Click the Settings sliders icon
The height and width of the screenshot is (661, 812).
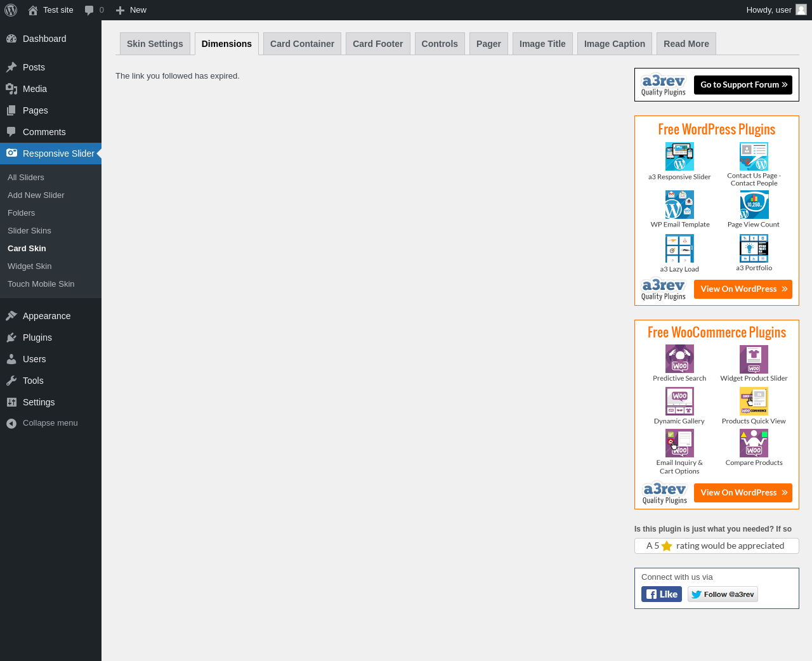click(11, 402)
